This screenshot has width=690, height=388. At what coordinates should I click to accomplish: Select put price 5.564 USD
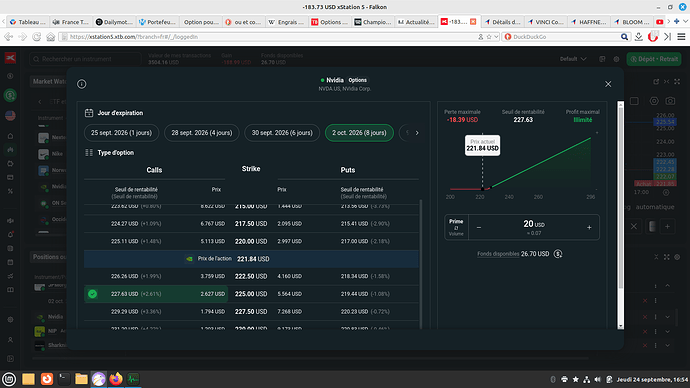click(x=290, y=294)
